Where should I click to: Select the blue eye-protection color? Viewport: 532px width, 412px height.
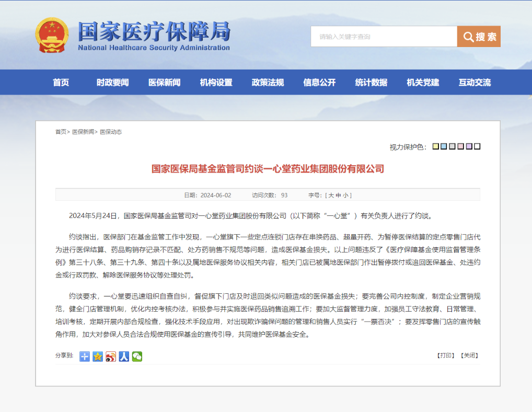[444, 146]
